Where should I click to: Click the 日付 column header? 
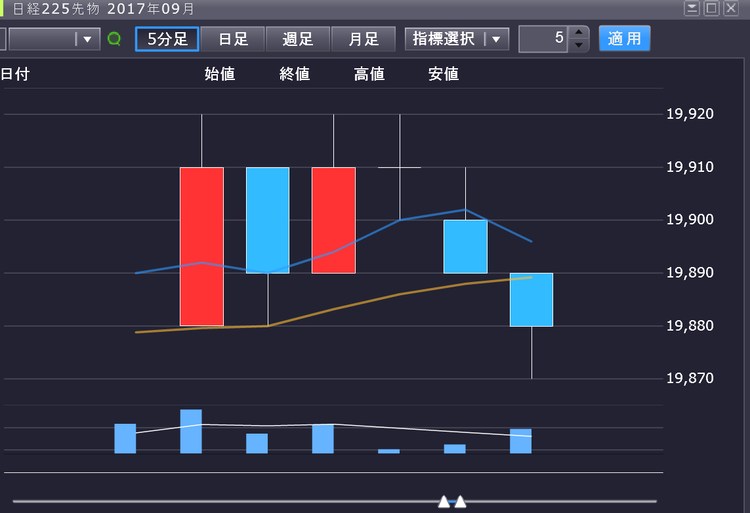pyautogui.click(x=15, y=74)
